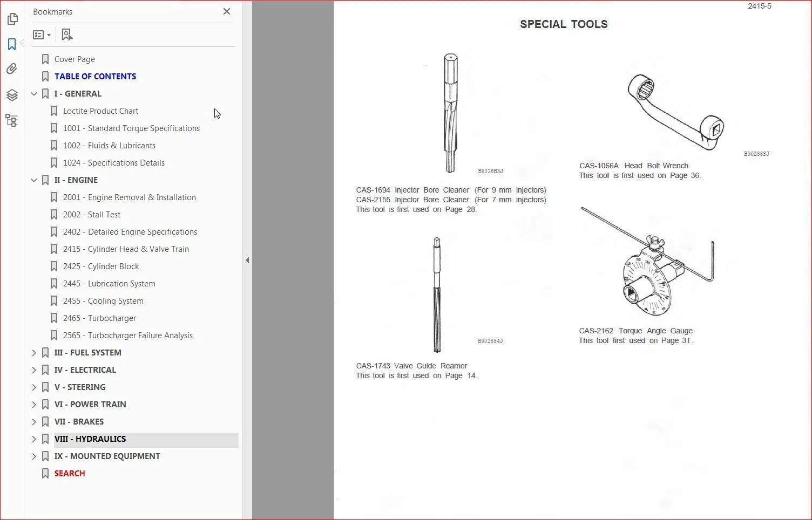Open the Layers panel icon
Image resolution: width=812 pixels, height=520 pixels.
click(12, 95)
